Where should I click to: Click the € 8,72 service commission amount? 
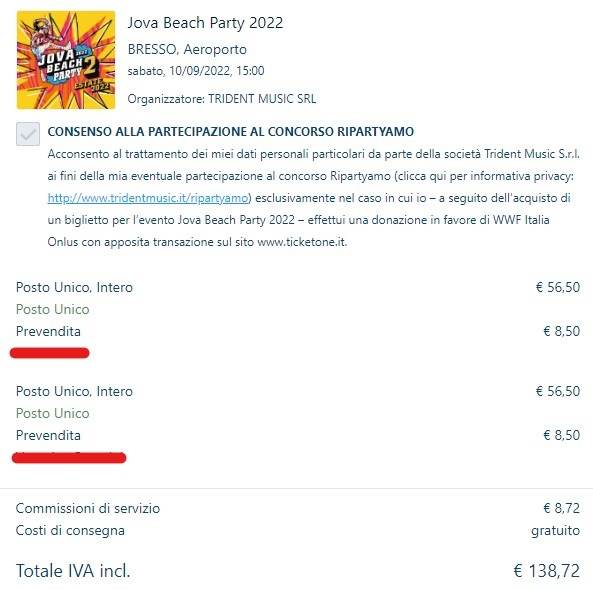point(562,508)
